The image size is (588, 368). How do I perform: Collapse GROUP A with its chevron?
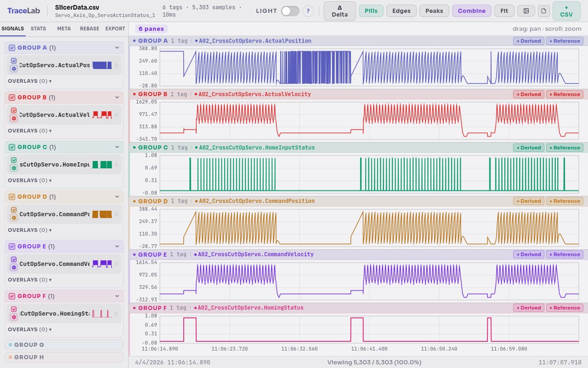(x=117, y=47)
